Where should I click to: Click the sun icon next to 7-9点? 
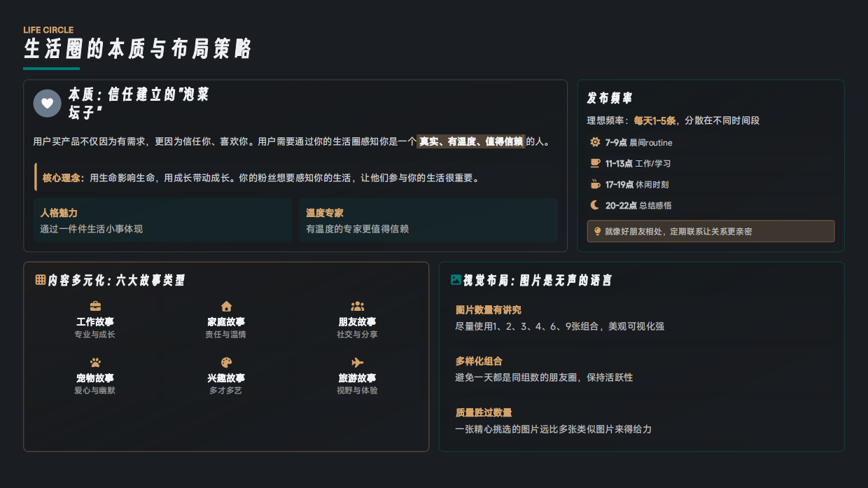(x=595, y=142)
